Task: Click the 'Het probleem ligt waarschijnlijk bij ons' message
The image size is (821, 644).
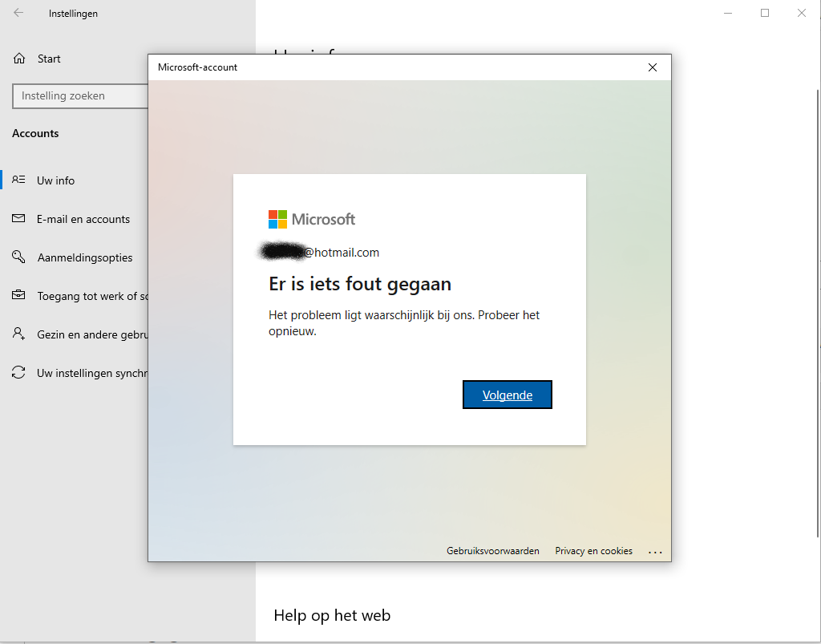Action: pos(404,323)
